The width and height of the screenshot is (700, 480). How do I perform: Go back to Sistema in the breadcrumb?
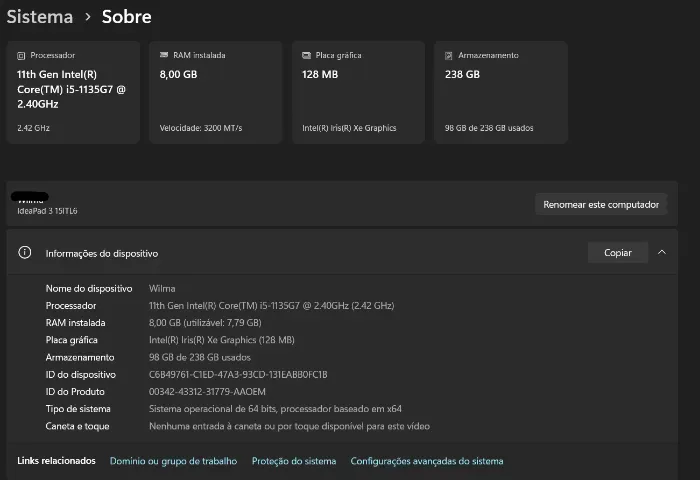point(40,17)
